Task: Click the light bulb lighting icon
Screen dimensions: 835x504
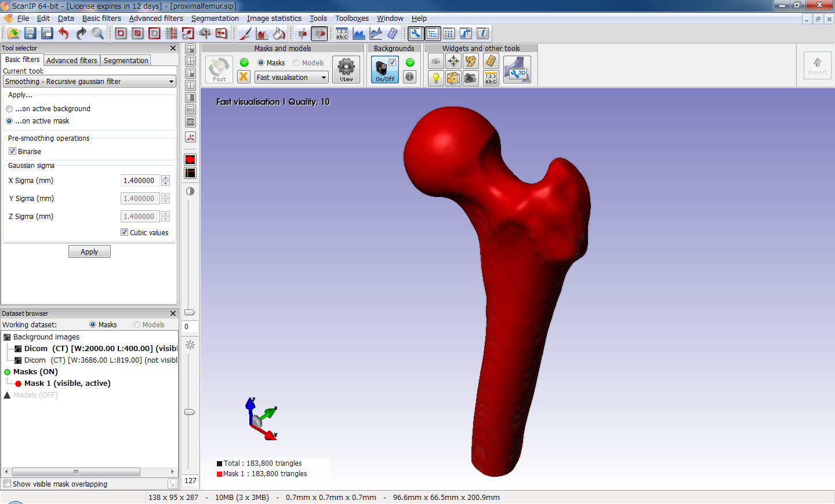Action: coord(436,78)
